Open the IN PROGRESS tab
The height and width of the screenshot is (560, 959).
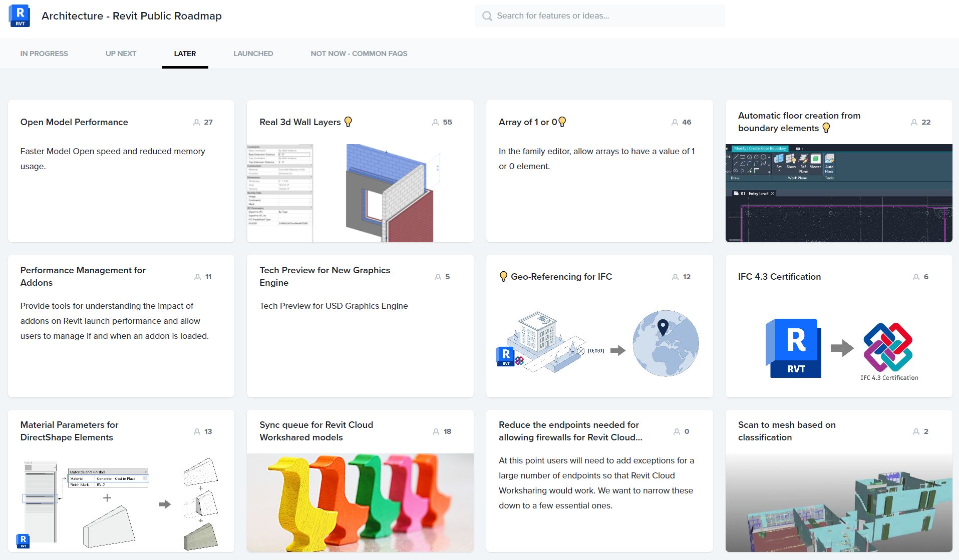[44, 54]
